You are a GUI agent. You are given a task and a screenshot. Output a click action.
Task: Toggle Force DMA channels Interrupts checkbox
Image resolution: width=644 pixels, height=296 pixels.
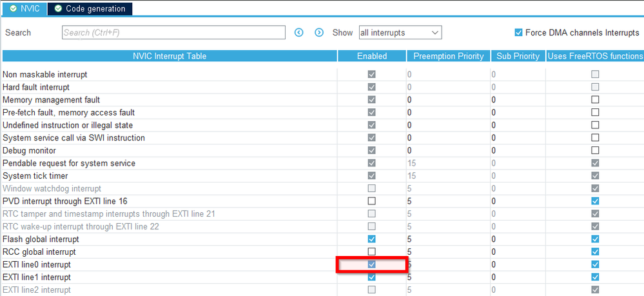pos(518,32)
